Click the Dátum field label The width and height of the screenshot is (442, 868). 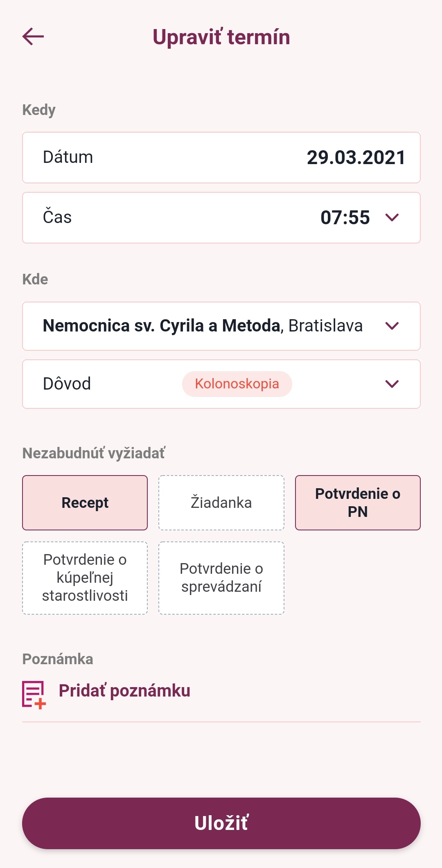click(68, 157)
